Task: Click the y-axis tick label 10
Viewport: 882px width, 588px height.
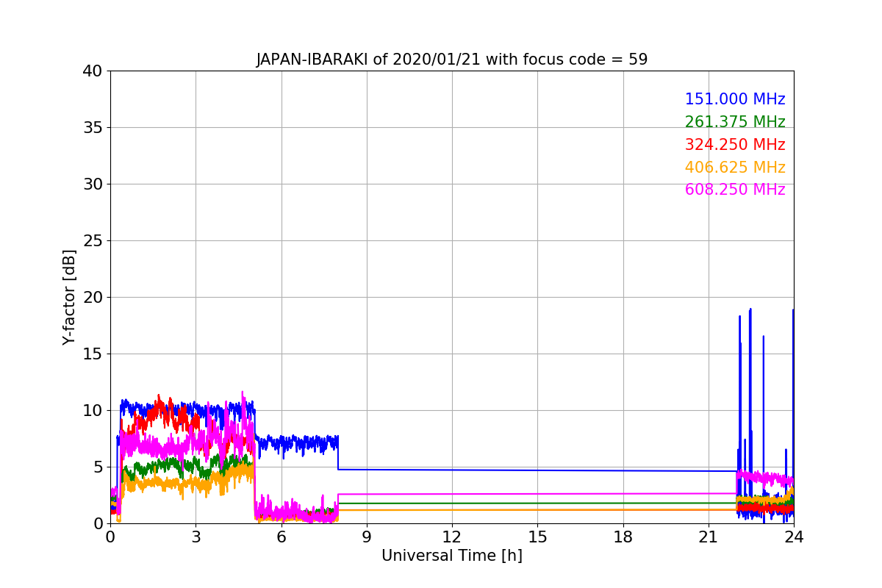Action: [93, 411]
